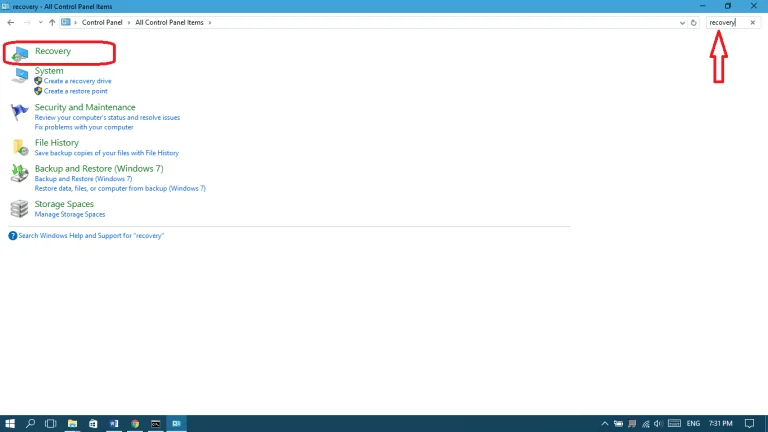768x432 pixels.
Task: Open the recent locations dropdown arrow
Action: pos(40,23)
